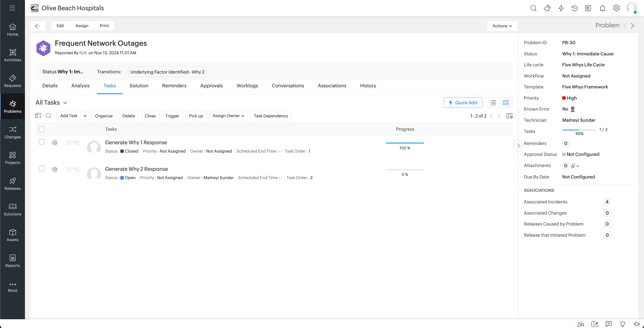
Task: Click the Quick Add button
Action: [463, 102]
